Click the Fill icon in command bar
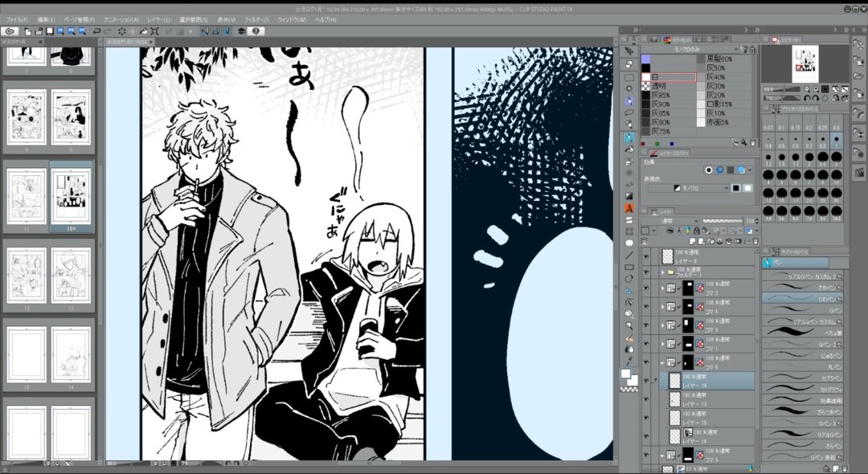Image resolution: width=868 pixels, height=474 pixels. (x=143, y=31)
